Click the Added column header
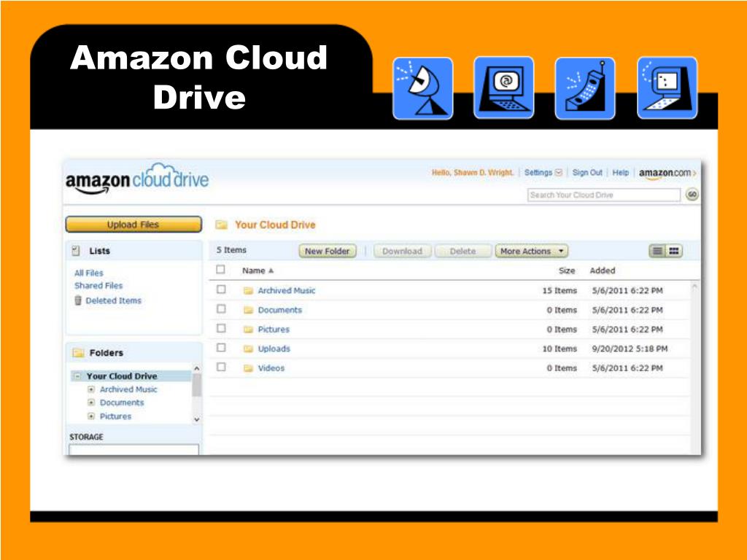 (603, 271)
